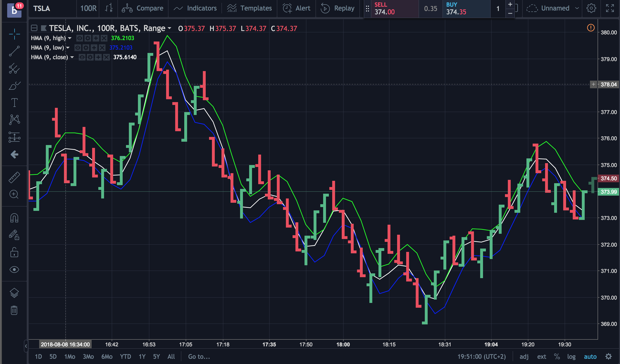Image resolution: width=620 pixels, height=364 pixels.
Task: Toggle log scale
Action: click(x=571, y=357)
